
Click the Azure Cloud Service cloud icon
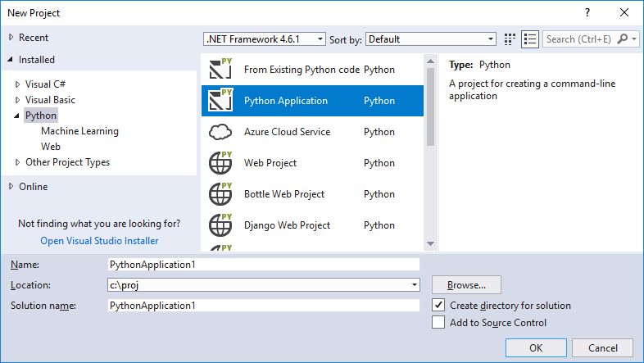coord(220,132)
